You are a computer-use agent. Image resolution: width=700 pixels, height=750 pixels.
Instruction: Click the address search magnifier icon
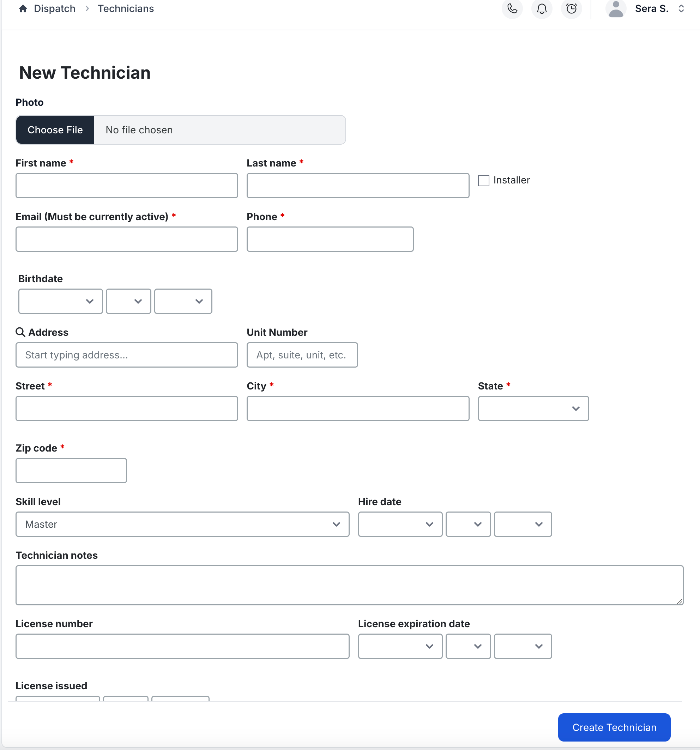coord(20,332)
